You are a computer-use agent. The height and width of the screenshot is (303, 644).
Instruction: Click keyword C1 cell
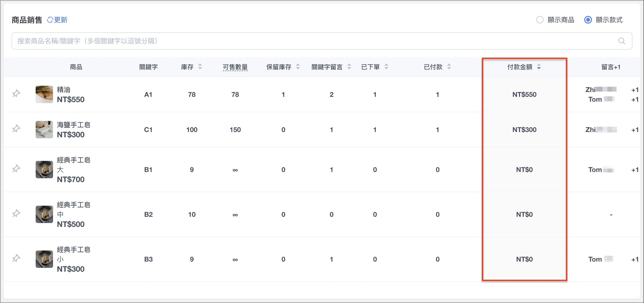148,130
